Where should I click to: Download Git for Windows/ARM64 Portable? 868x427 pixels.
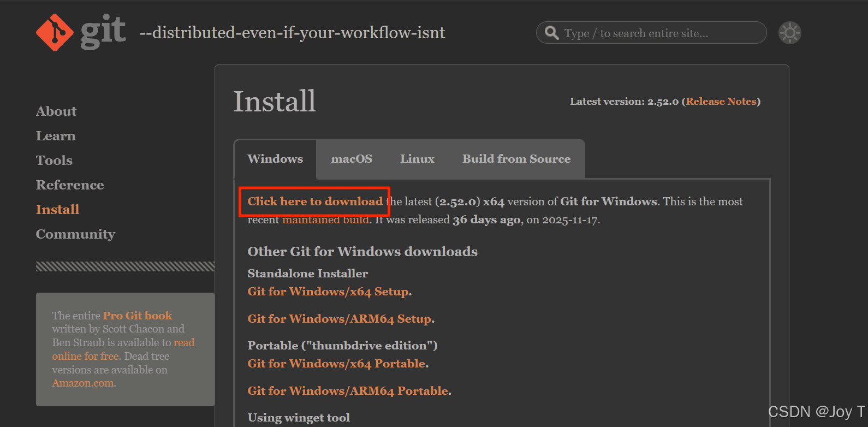click(348, 391)
